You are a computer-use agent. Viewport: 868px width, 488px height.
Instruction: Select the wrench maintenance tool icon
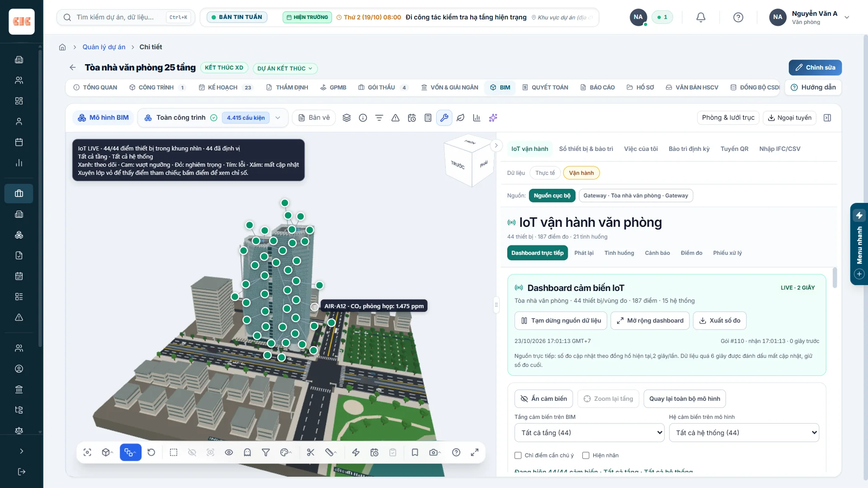coord(444,117)
